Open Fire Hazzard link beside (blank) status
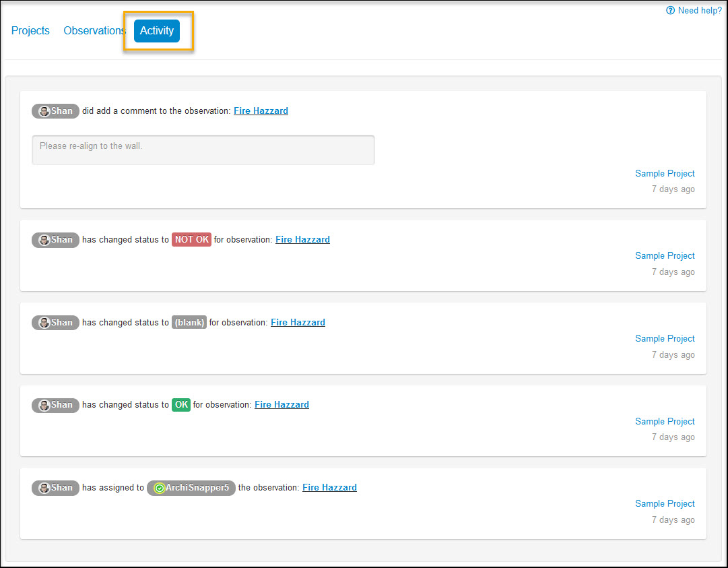Image resolution: width=728 pixels, height=568 pixels. (x=298, y=323)
